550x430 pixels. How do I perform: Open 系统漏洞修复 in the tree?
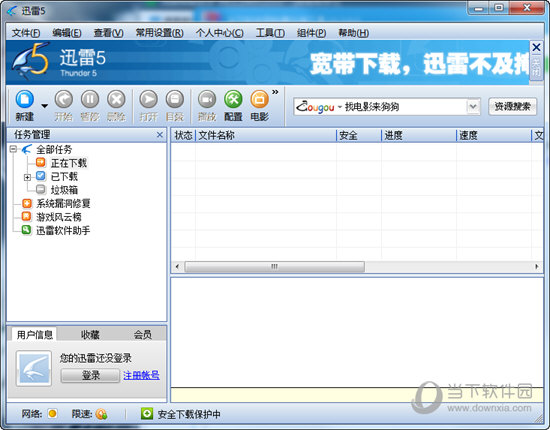point(63,203)
